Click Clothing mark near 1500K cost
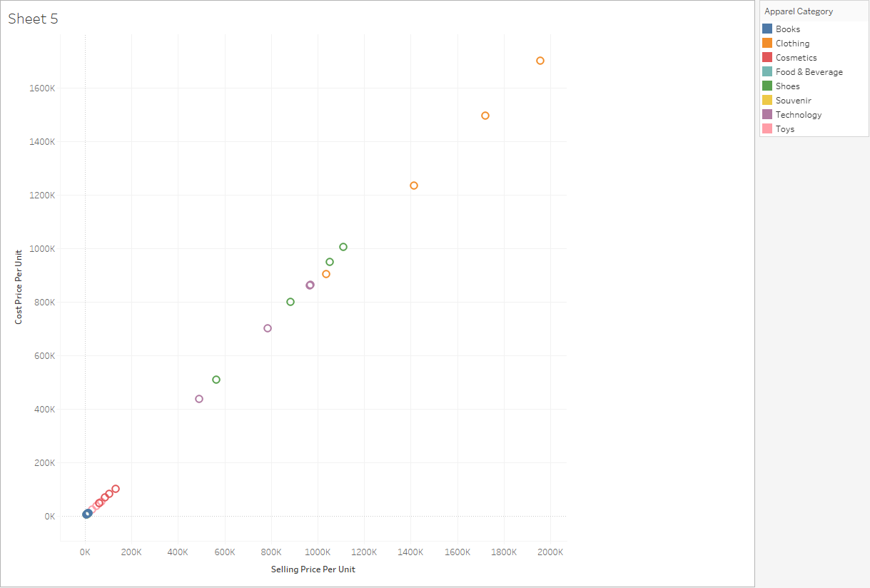 click(x=485, y=116)
